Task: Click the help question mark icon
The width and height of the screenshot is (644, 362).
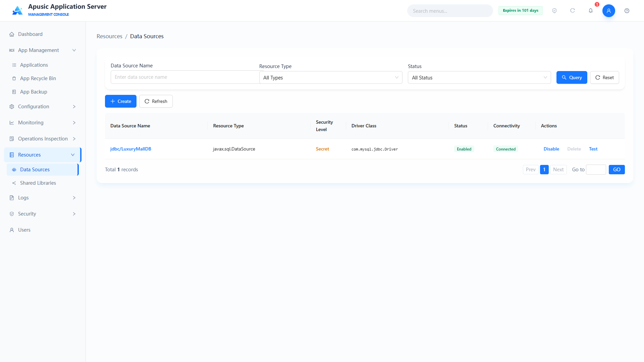Action: [627, 11]
